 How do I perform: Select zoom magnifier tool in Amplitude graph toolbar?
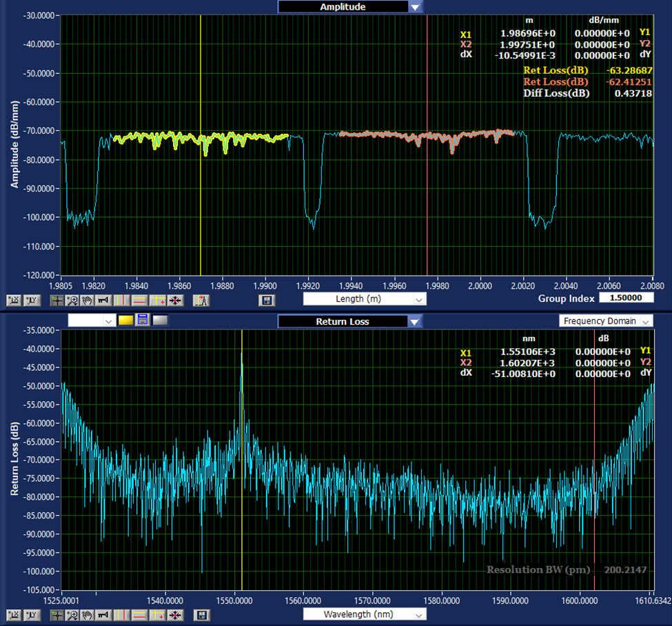(72, 301)
